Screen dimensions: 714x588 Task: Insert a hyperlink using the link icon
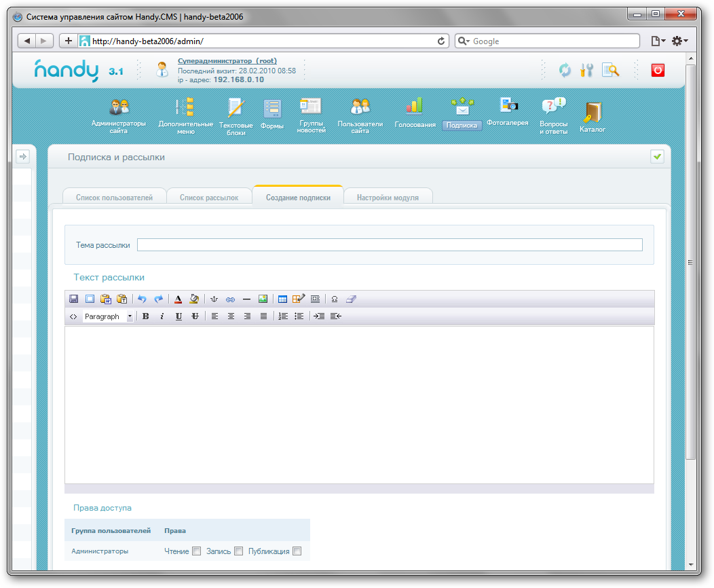click(x=230, y=299)
